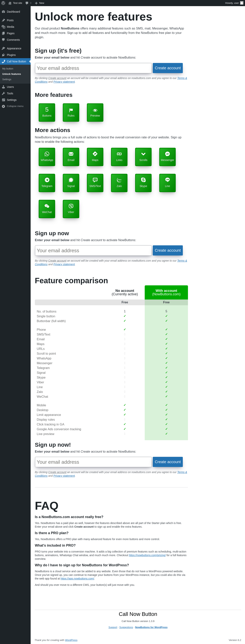The width and height of the screenshot is (245, 644).
Task: Open the nowbuttons.com pricing link
Action: 147,555
